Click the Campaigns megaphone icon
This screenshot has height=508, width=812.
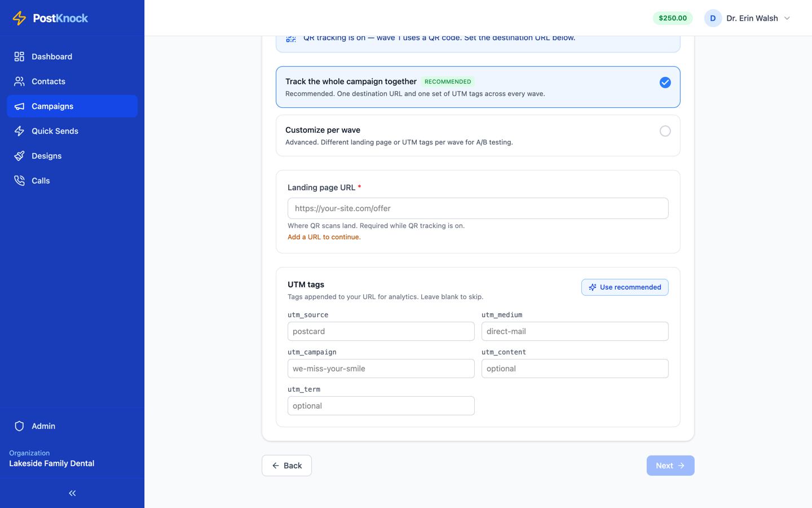[19, 106]
